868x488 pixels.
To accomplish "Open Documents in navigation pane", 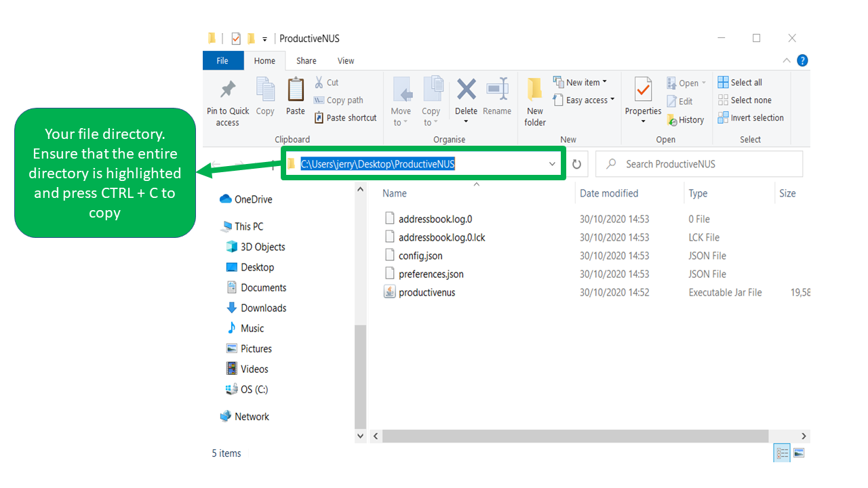I will tap(256, 287).
